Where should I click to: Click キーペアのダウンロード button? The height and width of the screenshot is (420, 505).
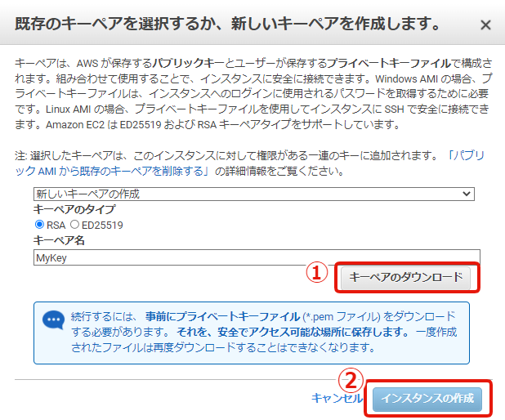point(406,277)
